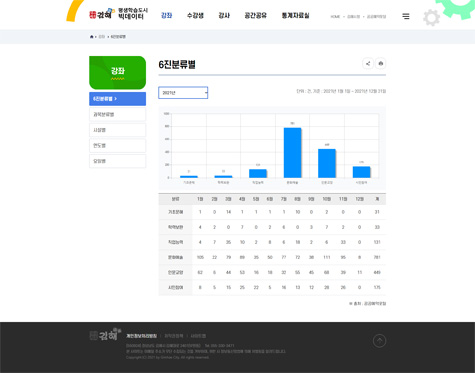Click the 10월 column header
This screenshot has height=373, width=475.
[327, 199]
